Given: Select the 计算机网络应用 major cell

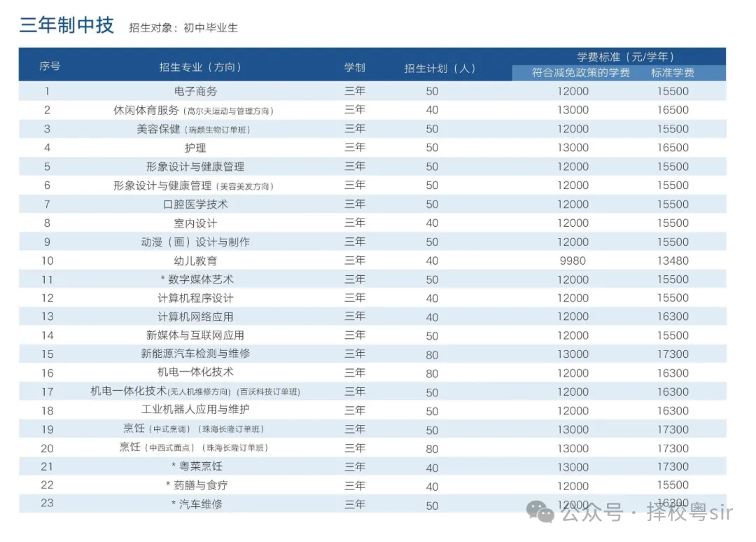Looking at the screenshot, I should click(195, 317).
